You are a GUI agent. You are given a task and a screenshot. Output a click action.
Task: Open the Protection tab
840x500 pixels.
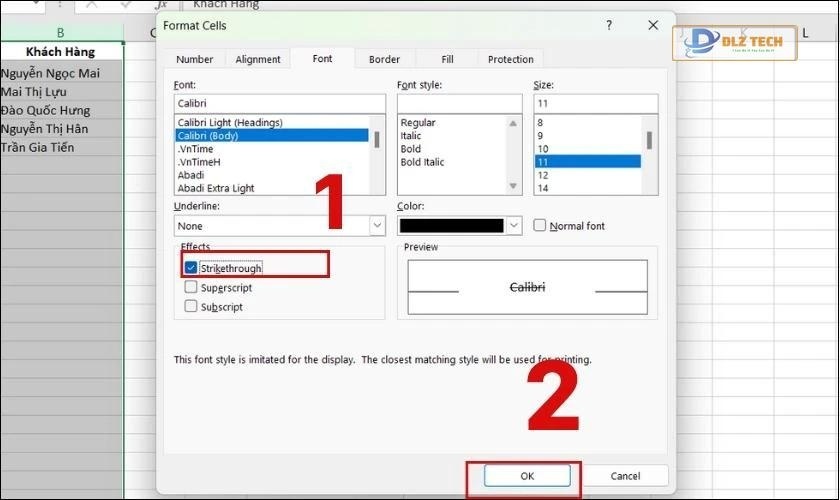[x=510, y=60]
